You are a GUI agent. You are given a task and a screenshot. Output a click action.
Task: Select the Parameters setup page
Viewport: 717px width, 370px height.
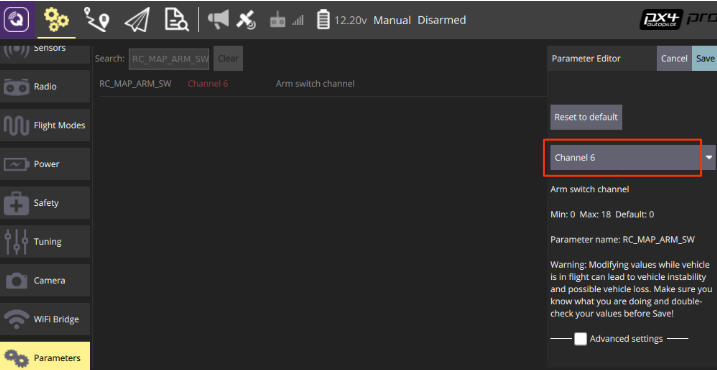45,356
